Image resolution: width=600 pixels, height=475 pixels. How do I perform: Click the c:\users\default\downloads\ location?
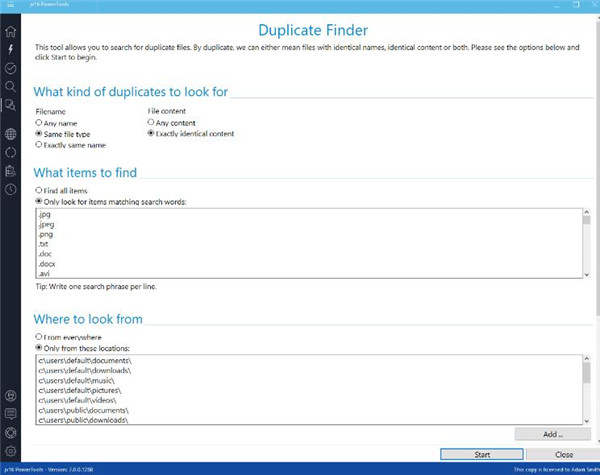pyautogui.click(x=85, y=371)
